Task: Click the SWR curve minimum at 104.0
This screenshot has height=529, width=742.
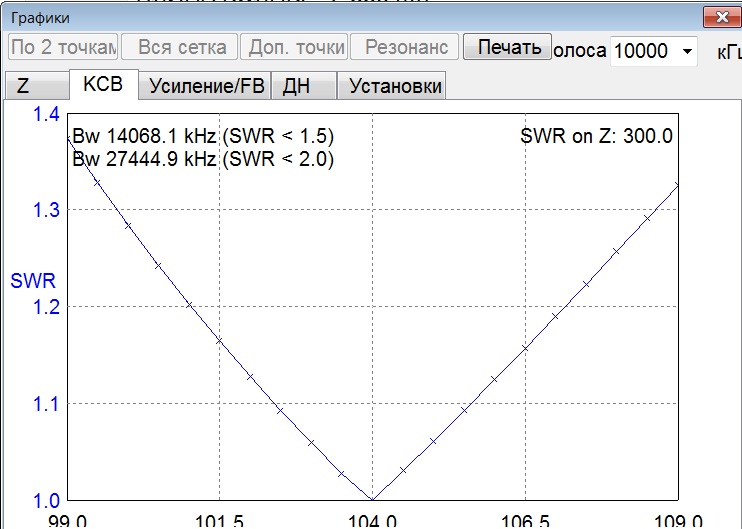Action: click(372, 498)
